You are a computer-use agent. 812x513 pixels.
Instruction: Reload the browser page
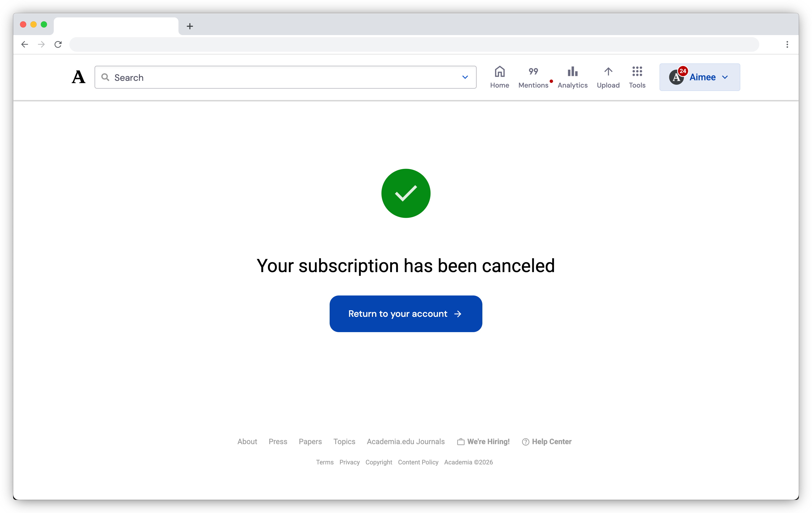(58, 44)
